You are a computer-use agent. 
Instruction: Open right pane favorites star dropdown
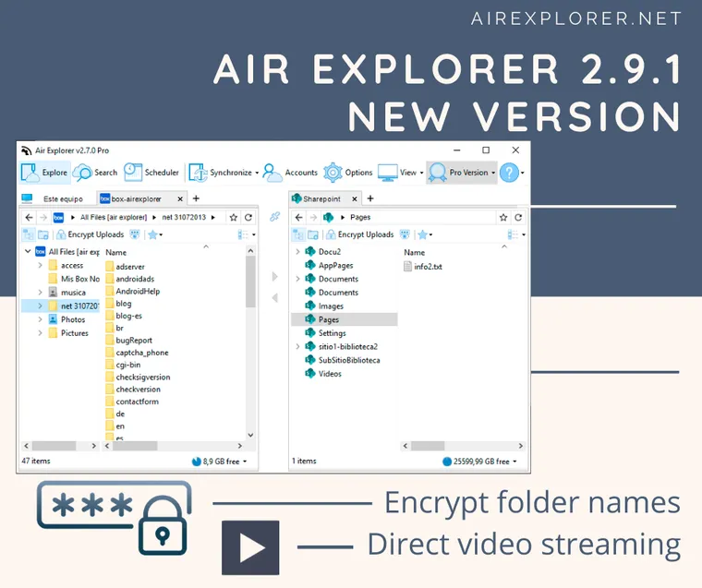coord(425,234)
